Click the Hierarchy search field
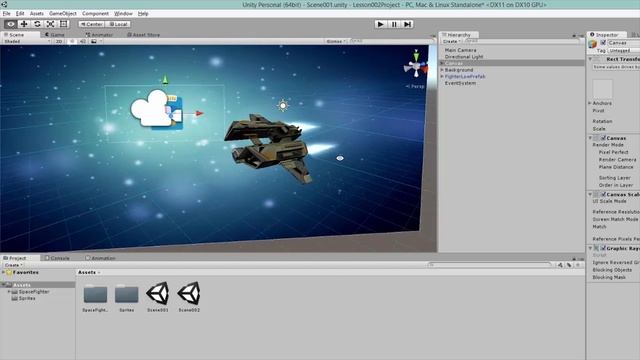640x360 pixels. click(522, 41)
